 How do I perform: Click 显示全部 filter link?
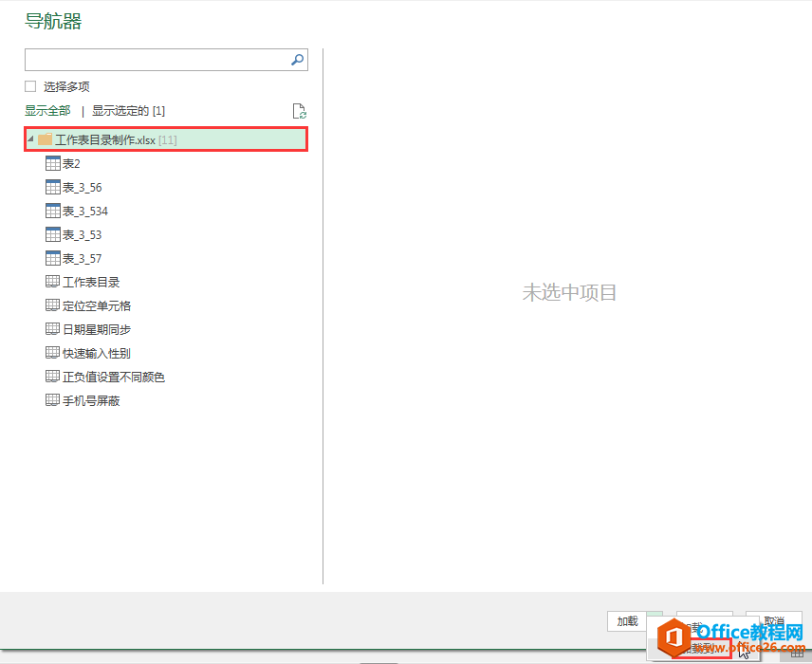coord(47,110)
